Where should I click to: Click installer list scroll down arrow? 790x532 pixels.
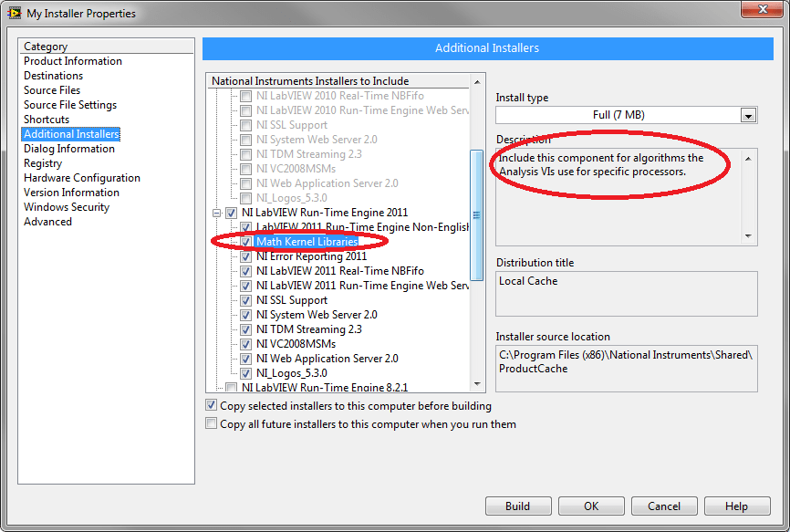click(476, 385)
